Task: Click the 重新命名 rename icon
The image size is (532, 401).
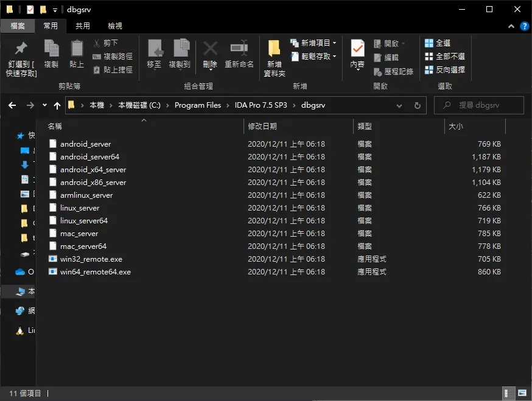Action: [239, 48]
